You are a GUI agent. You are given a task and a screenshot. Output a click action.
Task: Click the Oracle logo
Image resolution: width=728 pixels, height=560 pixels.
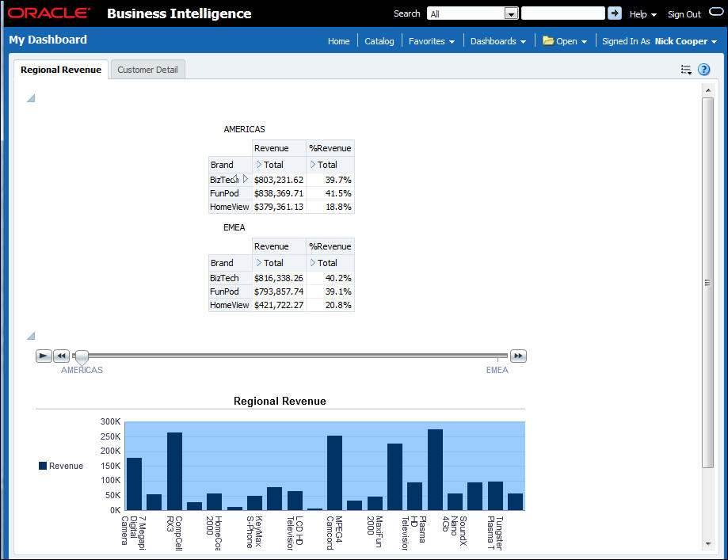point(49,13)
